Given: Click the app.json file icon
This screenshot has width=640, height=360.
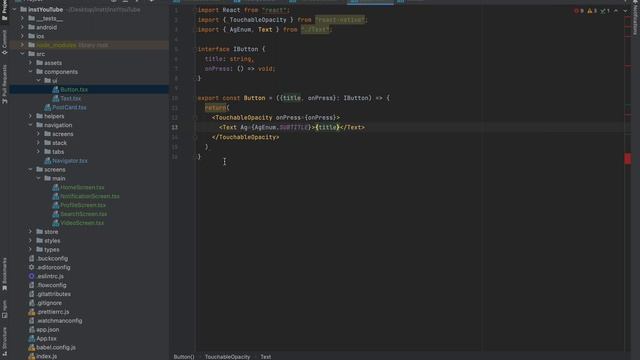Looking at the screenshot, I should (31, 329).
